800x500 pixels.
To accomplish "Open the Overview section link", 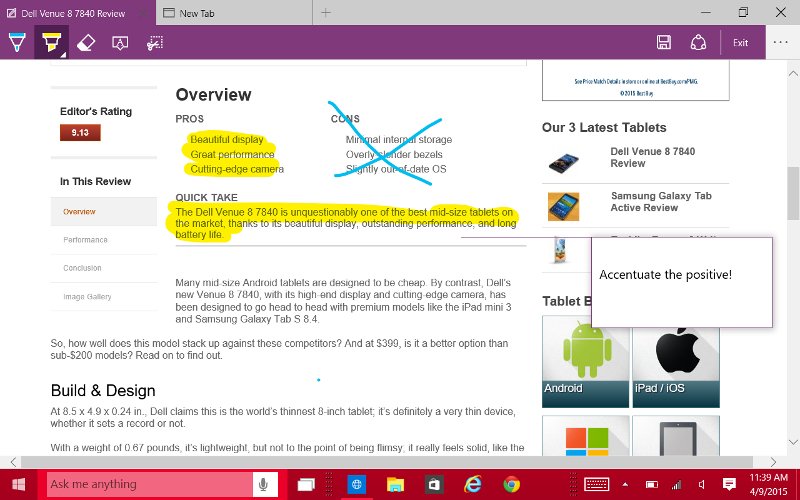I will coord(79,211).
